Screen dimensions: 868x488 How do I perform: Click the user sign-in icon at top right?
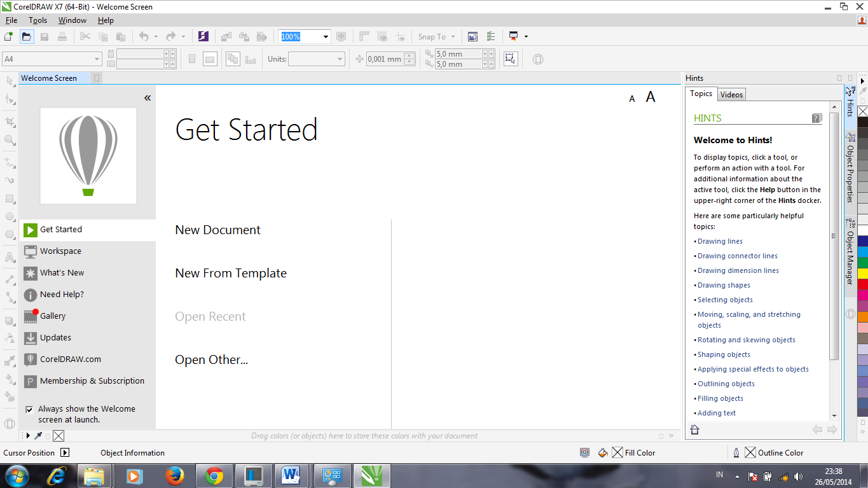tap(862, 20)
